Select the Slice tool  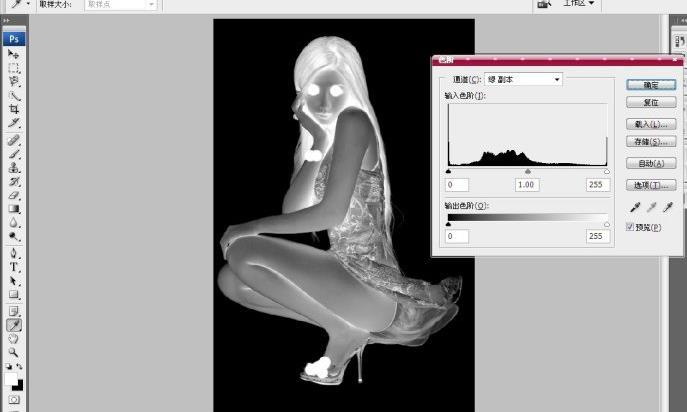13,122
